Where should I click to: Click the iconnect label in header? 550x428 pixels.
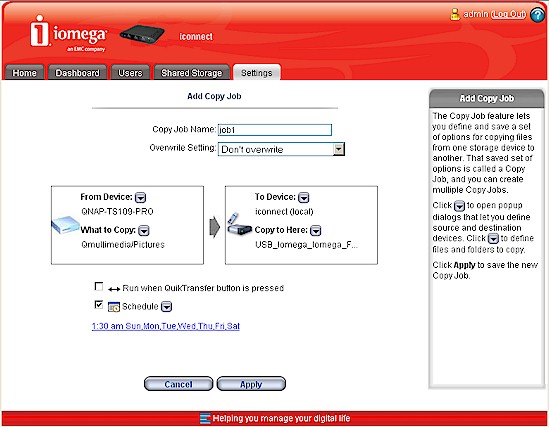[196, 36]
